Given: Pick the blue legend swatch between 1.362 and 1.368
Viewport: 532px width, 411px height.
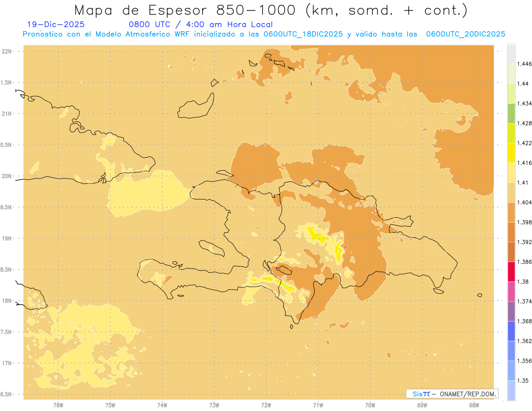Looking at the screenshot, I should [511, 331].
